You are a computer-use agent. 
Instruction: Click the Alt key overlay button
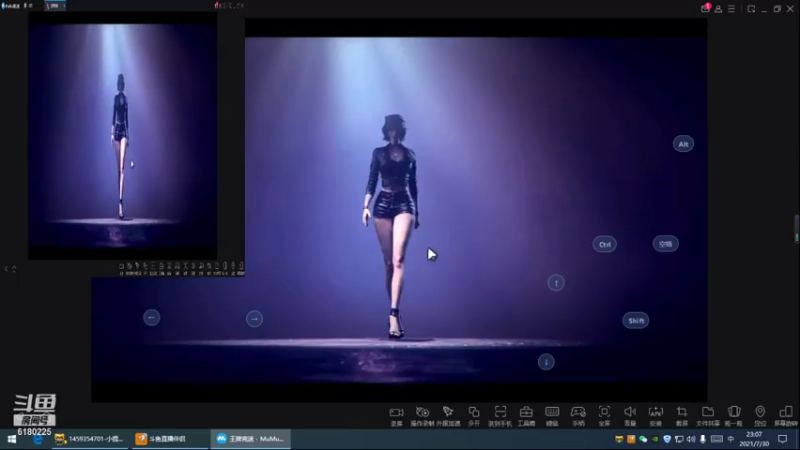click(683, 144)
